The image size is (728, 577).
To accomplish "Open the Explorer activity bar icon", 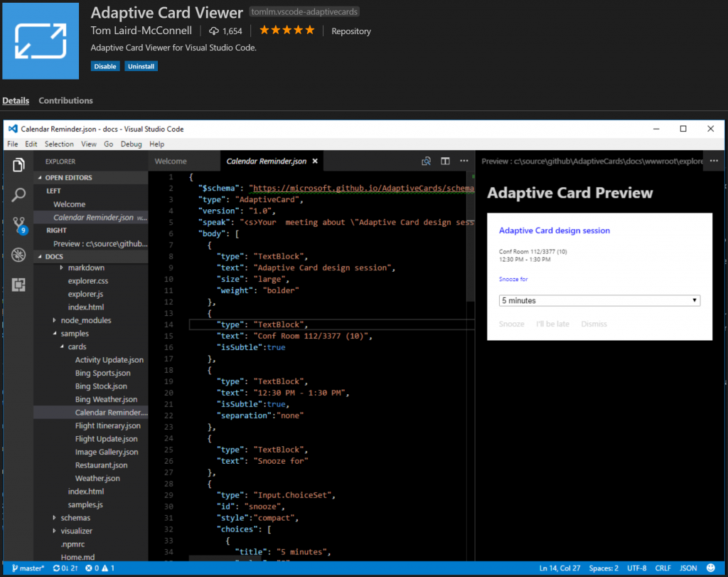I will (x=18, y=165).
